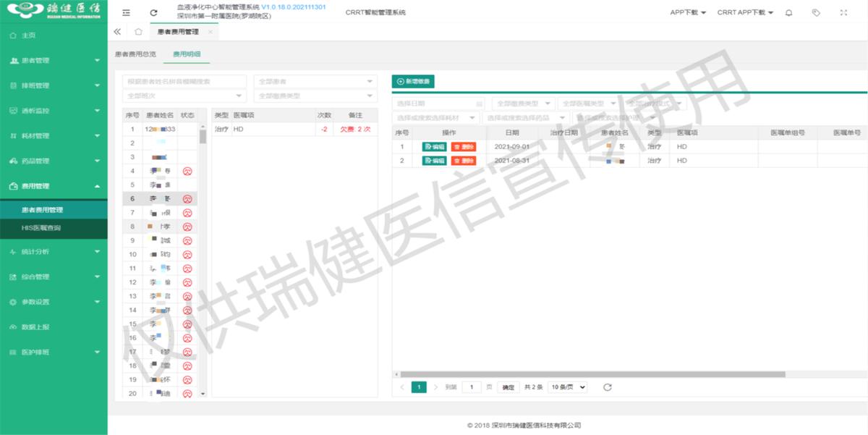The height and width of the screenshot is (435, 868).
Task: Open the 全部患者 dropdown
Action: 315,80
